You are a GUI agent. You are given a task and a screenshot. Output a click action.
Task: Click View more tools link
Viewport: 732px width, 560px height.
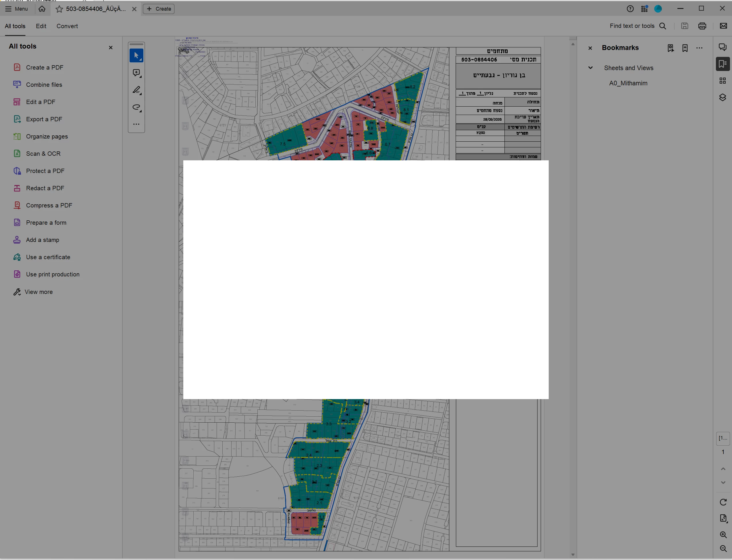[x=38, y=292]
